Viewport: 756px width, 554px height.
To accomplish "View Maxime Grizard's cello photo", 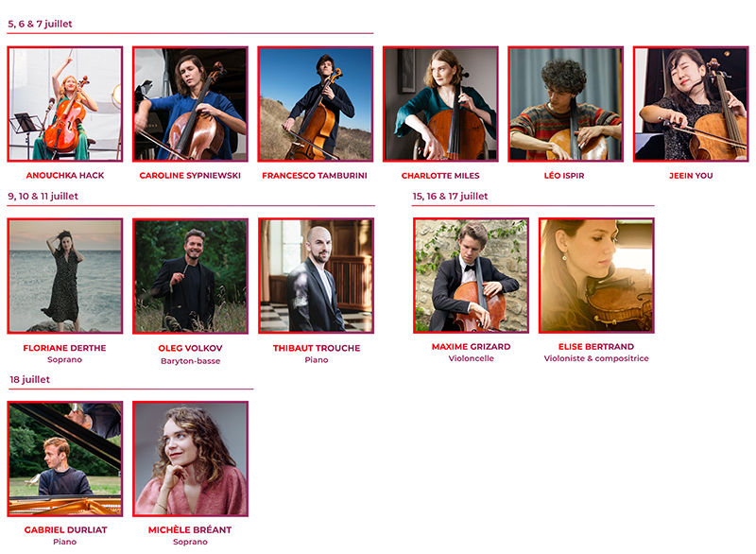I will [471, 275].
